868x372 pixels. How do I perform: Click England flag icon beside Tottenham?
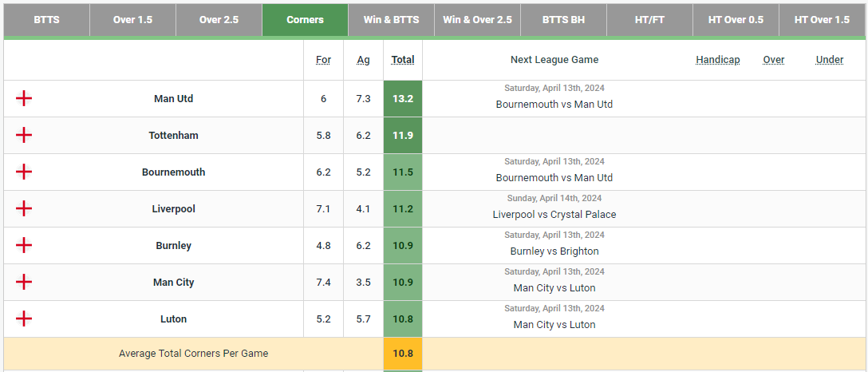coord(24,135)
